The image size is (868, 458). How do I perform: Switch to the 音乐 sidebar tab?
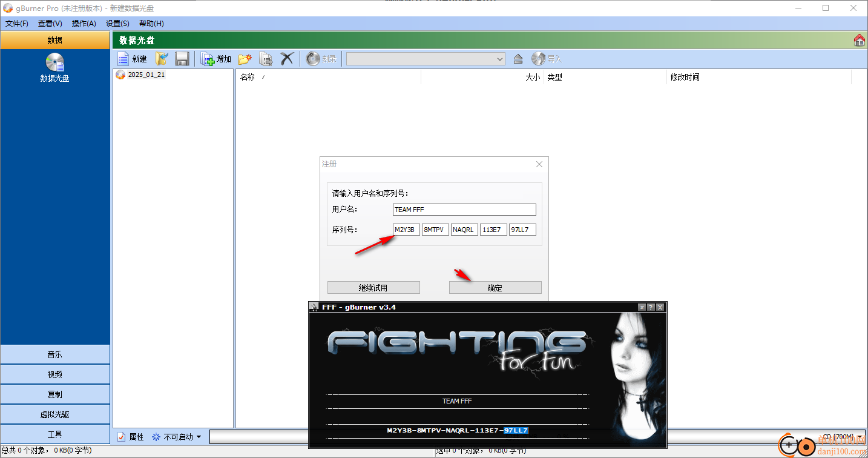[55, 354]
